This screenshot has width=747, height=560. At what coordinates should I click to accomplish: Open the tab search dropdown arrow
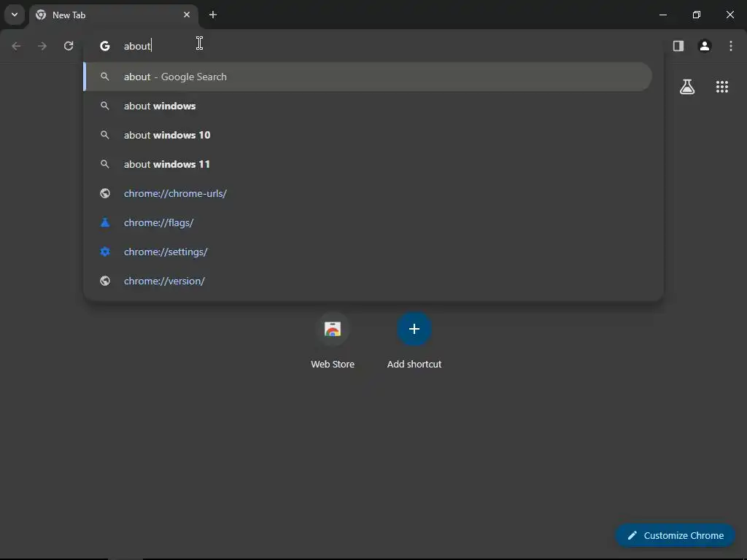(x=15, y=15)
